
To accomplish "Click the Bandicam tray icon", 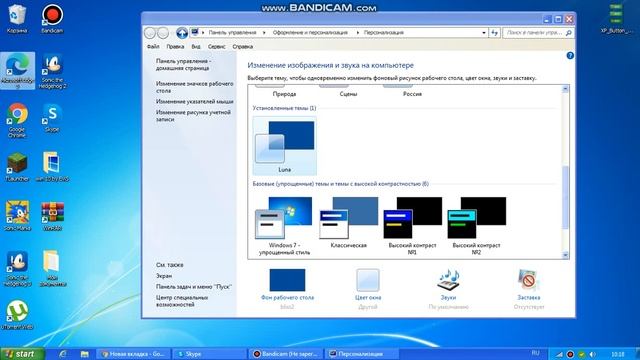I will tap(570, 354).
